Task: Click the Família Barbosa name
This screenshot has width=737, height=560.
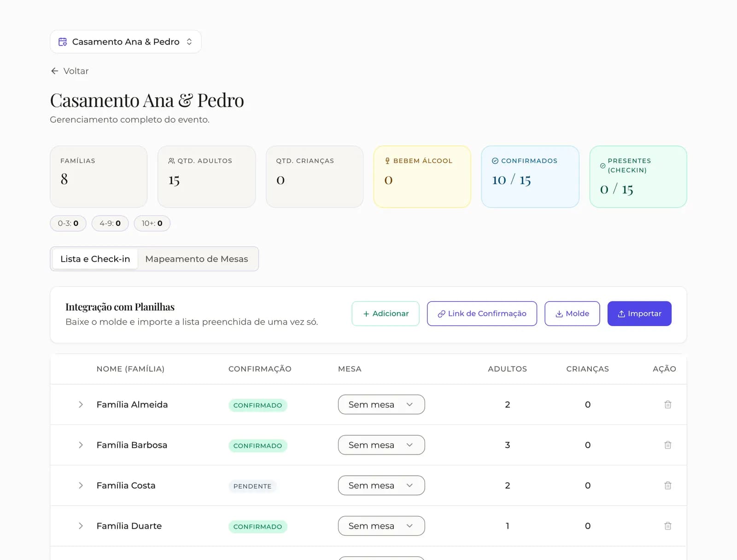Action: (x=132, y=445)
